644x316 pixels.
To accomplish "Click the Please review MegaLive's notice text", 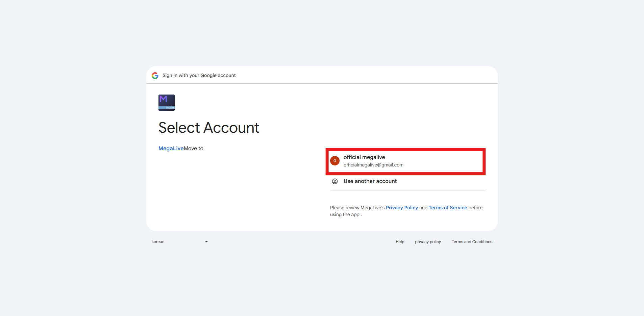I will click(357, 208).
